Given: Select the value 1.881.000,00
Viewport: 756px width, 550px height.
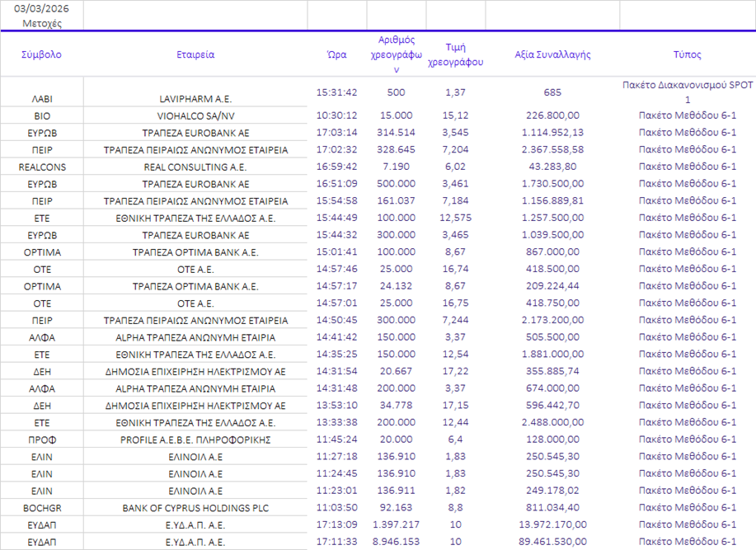Looking at the screenshot, I should coord(552,354).
